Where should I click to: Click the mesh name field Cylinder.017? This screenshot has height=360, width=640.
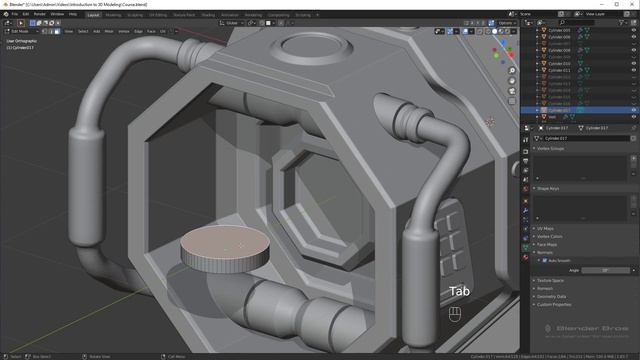[x=586, y=138]
